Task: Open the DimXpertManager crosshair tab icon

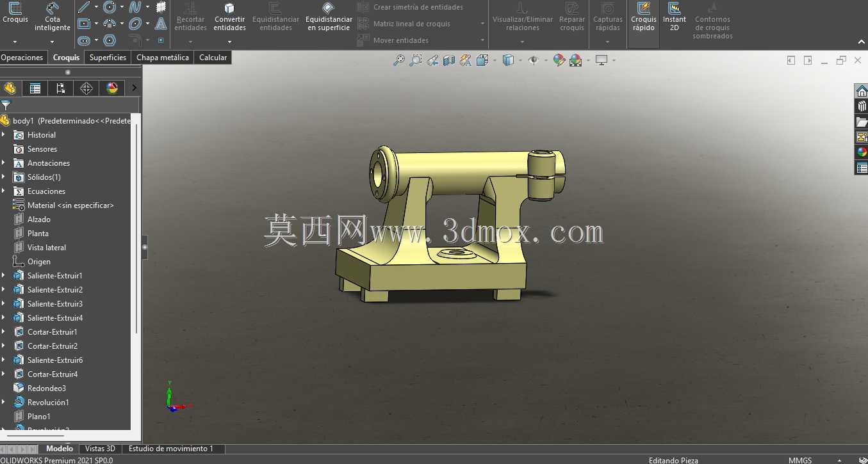Action: (x=86, y=88)
